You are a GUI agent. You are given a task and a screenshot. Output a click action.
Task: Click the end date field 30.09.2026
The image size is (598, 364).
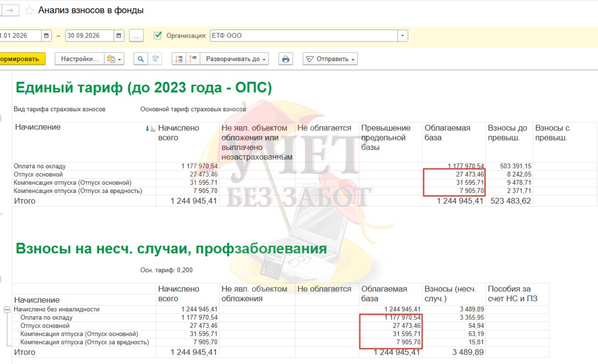coord(89,36)
